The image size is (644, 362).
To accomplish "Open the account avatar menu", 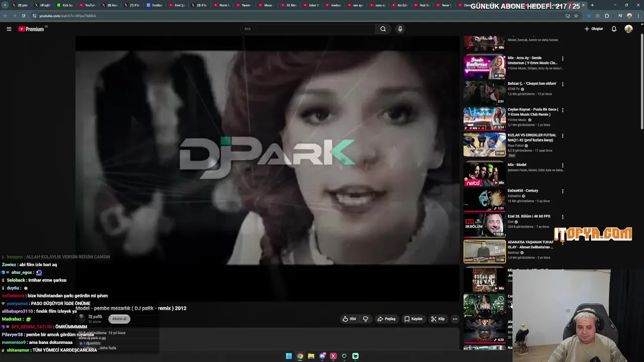I will tap(628, 29).
